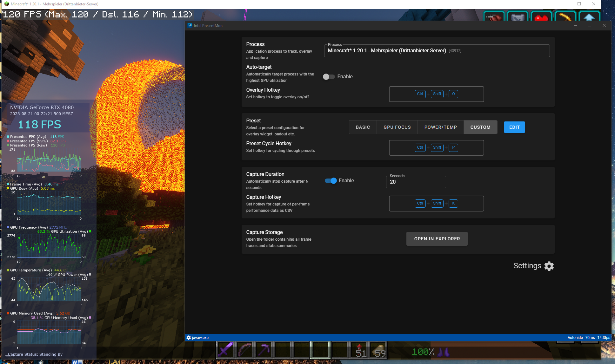This screenshot has width=615, height=364.
Task: Click OPEN IN EXPLORER for capture storage
Action: coord(437,238)
